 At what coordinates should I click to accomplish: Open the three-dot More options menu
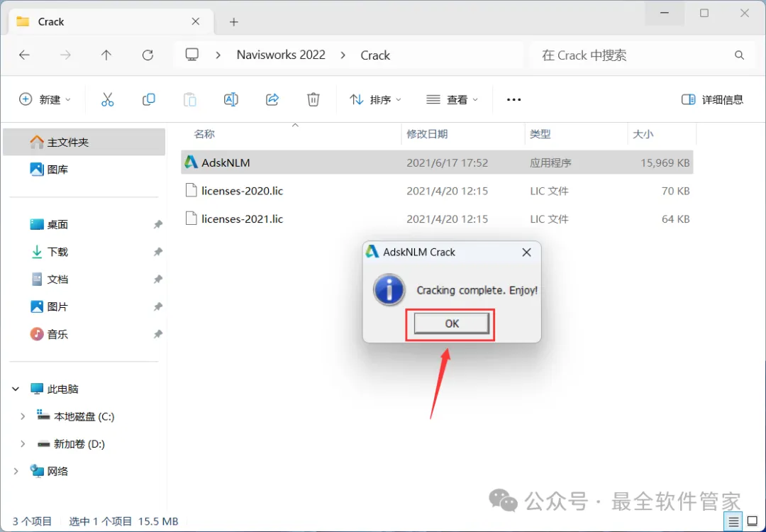tap(514, 99)
